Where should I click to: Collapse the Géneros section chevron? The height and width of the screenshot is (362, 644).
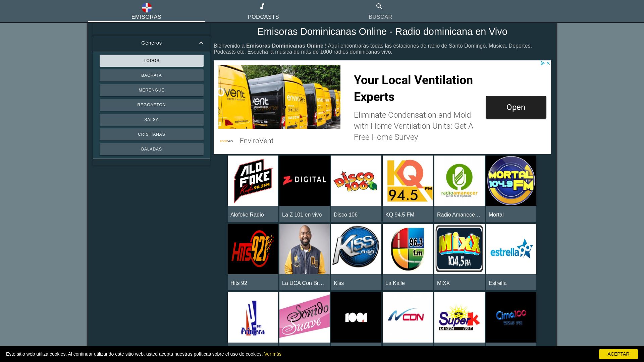pyautogui.click(x=201, y=43)
